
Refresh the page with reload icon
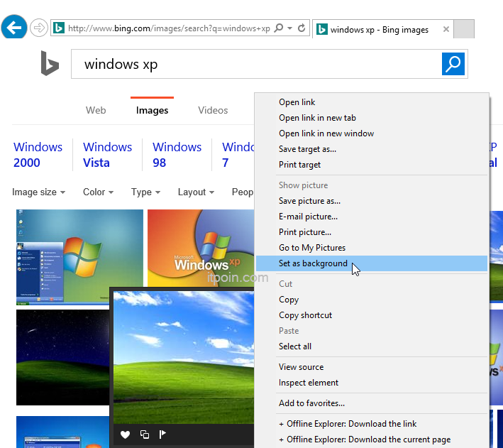[x=302, y=28]
